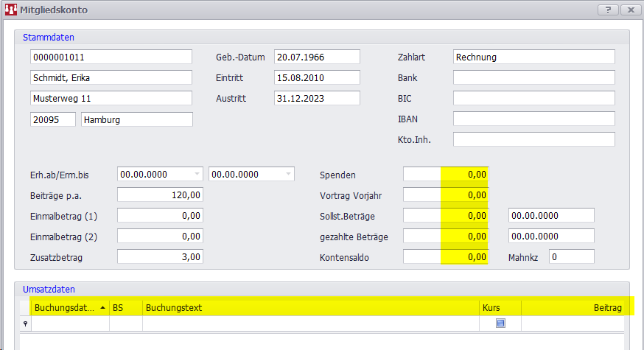
Task: Open the Erh.ab date dropdown
Action: coord(197,175)
